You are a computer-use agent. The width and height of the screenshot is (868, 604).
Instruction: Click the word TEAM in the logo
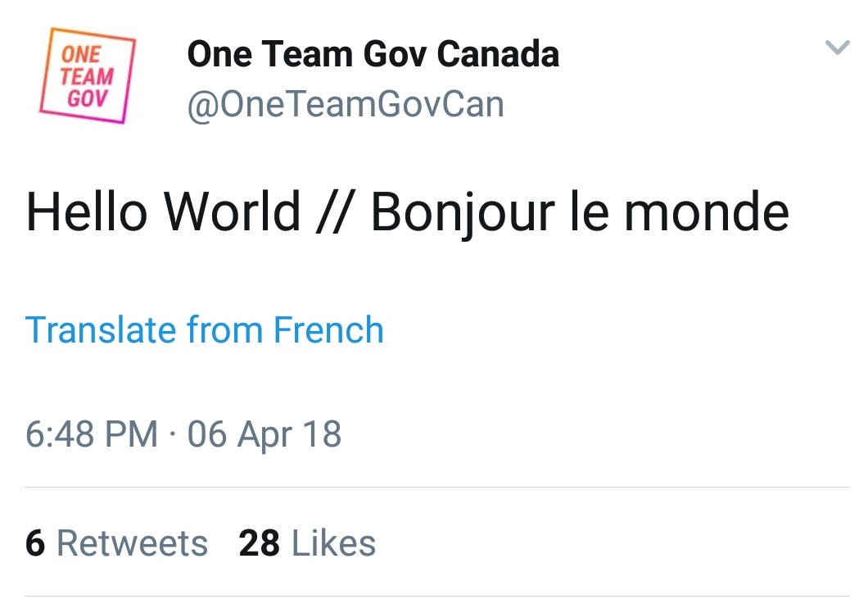(x=86, y=78)
